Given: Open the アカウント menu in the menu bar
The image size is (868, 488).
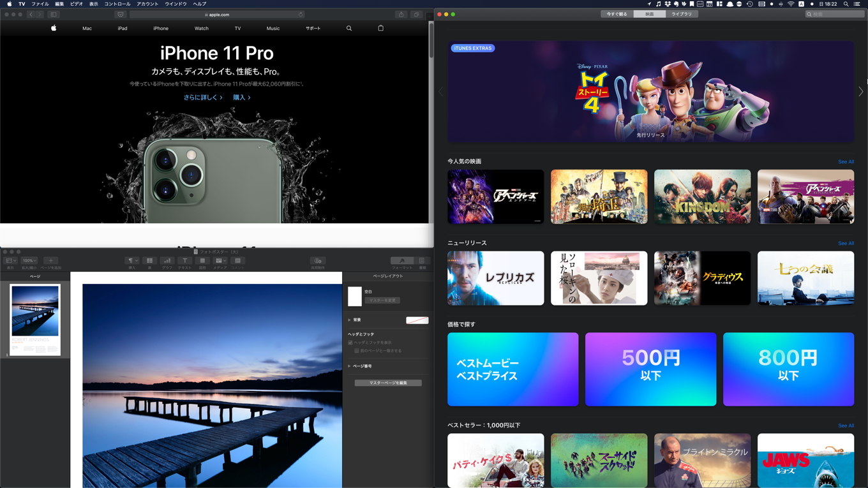Looking at the screenshot, I should (x=147, y=4).
